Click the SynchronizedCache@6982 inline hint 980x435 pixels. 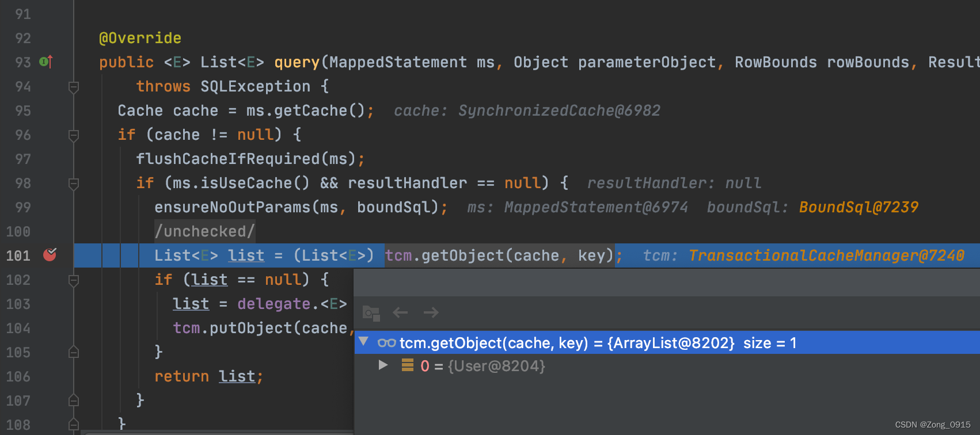click(x=559, y=110)
